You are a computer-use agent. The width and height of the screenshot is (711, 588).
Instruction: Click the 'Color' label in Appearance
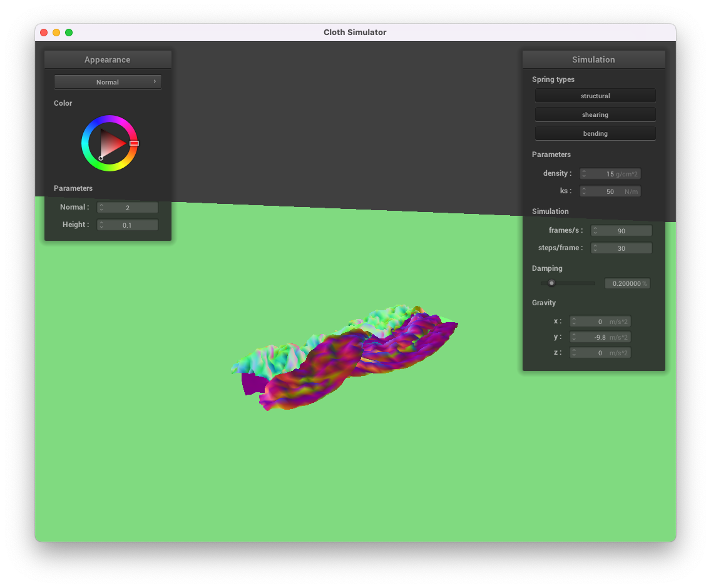63,103
